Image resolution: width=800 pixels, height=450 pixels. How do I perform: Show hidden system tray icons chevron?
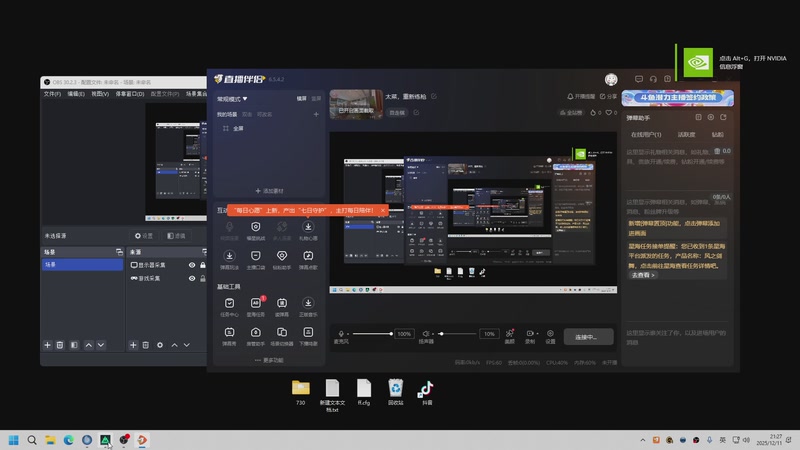[x=642, y=440]
